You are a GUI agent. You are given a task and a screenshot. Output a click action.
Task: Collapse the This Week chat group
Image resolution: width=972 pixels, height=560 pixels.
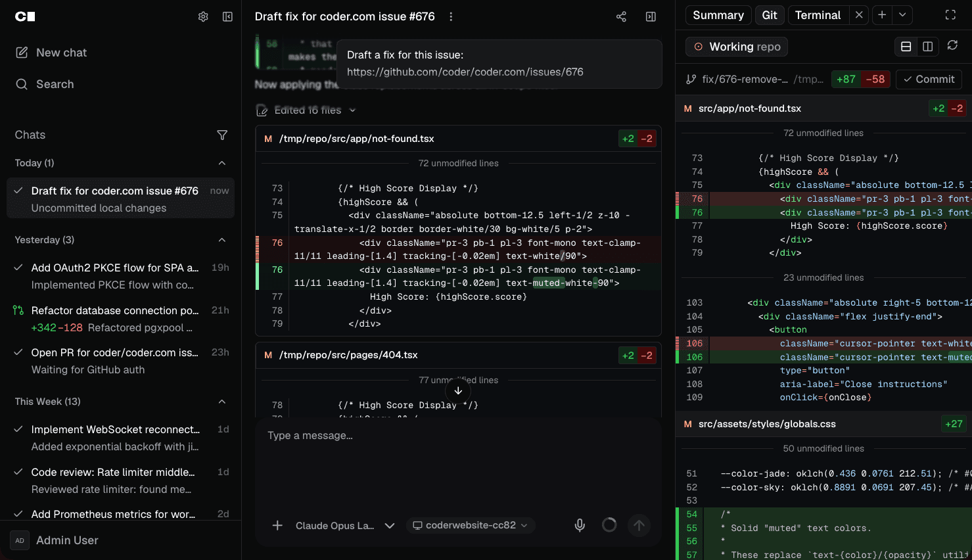coord(222,402)
